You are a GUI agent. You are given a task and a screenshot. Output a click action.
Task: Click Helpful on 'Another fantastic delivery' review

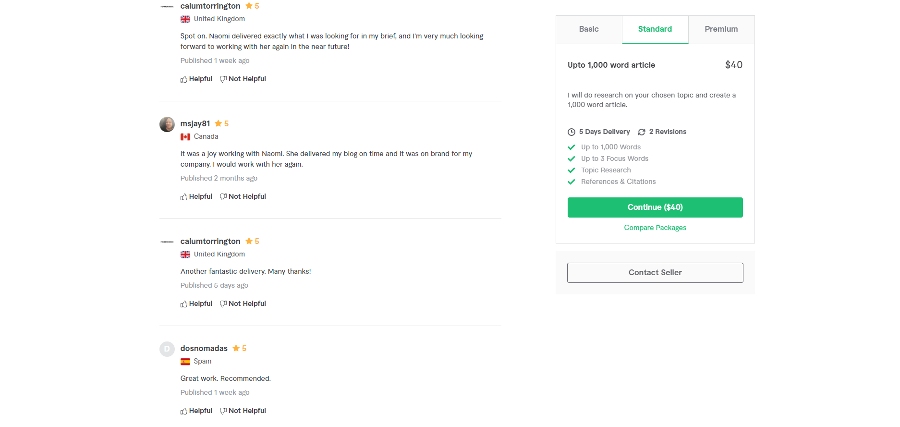coord(196,304)
